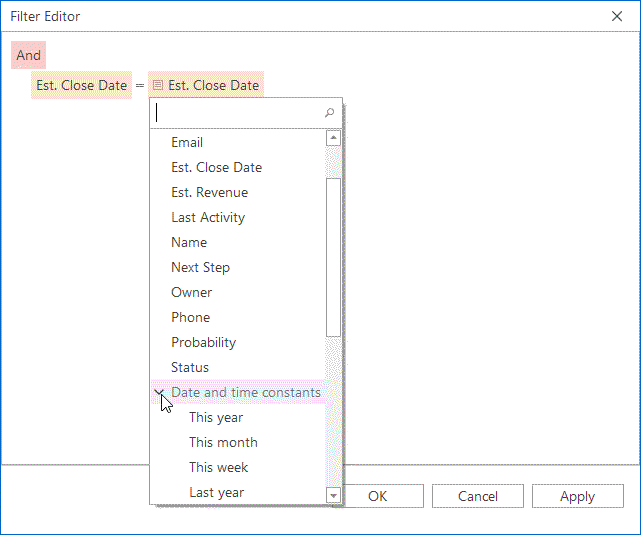This screenshot has width=641, height=535.
Task: Open the And group operator menu
Action: click(x=29, y=55)
